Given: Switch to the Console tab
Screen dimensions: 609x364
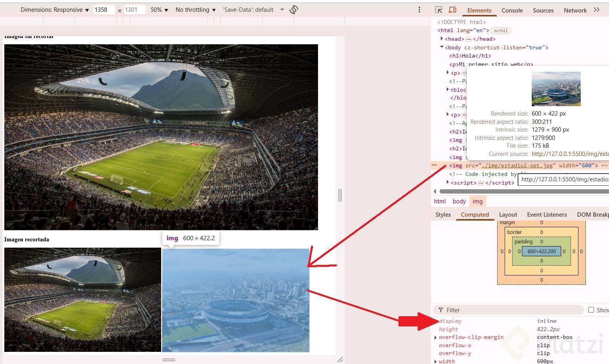Looking at the screenshot, I should pos(512,11).
